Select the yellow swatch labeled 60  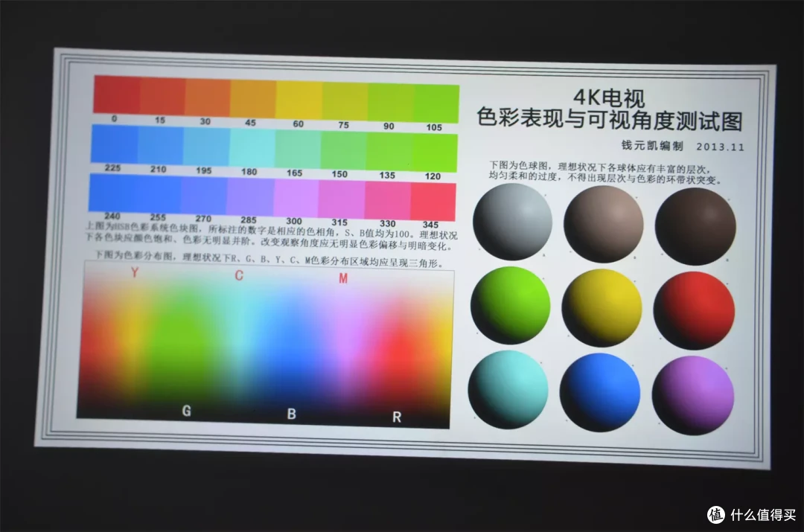[299, 100]
